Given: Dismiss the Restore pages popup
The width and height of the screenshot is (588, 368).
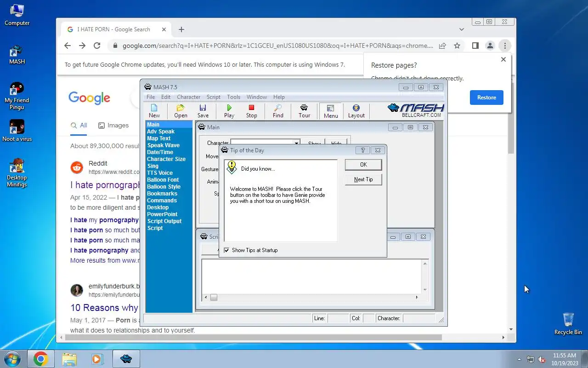Looking at the screenshot, I should [x=503, y=59].
